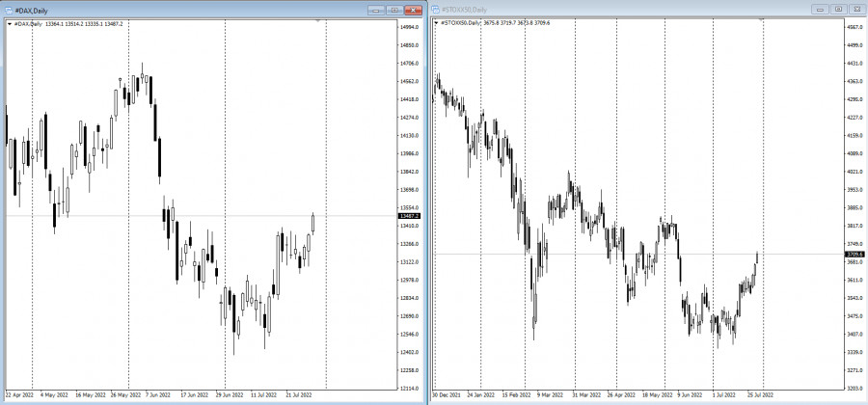Click the 9 Mar 2022 date on STOXX50 timeline
868x405 pixels.
click(x=549, y=394)
